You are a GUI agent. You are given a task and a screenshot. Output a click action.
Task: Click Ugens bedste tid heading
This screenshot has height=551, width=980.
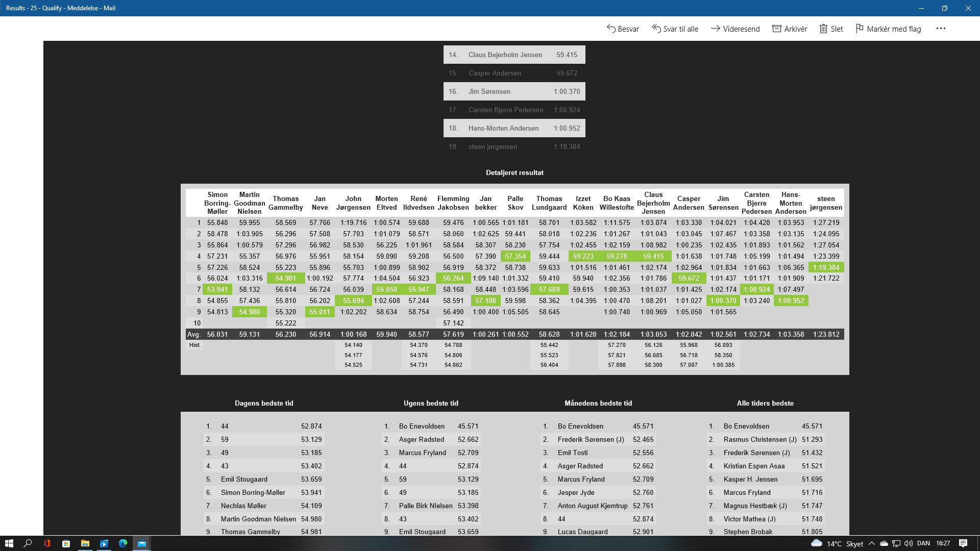click(x=431, y=403)
